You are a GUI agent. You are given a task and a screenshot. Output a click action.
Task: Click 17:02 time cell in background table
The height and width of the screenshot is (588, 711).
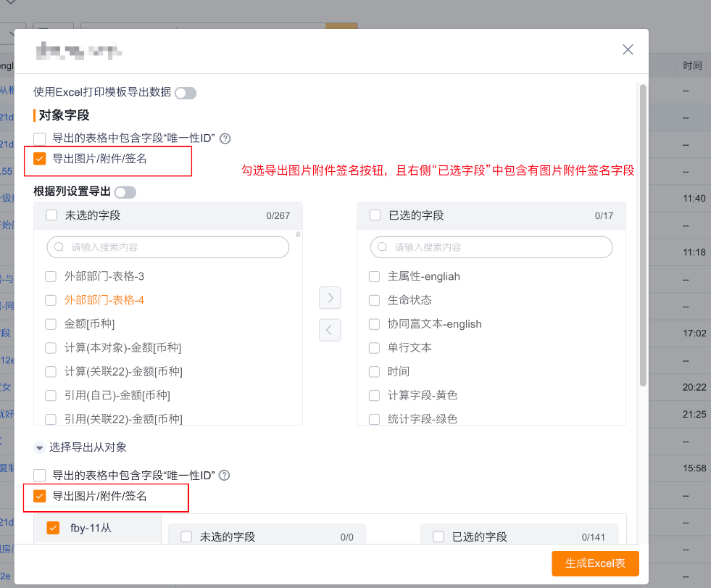click(694, 334)
